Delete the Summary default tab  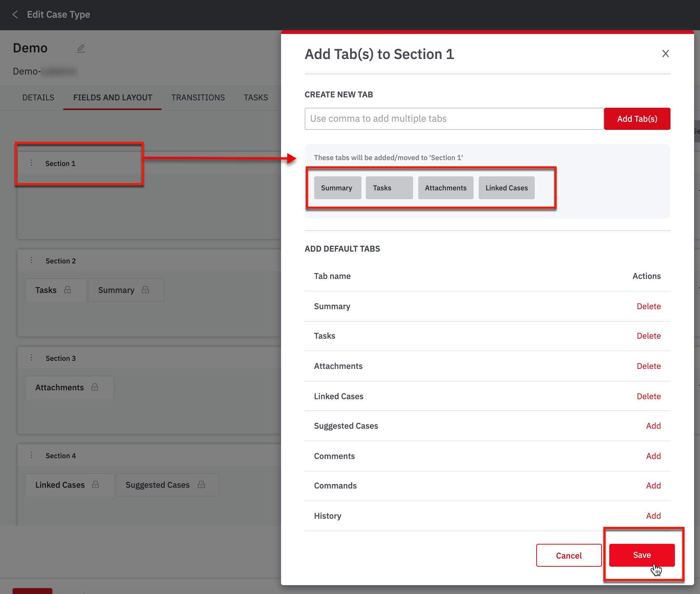point(649,306)
